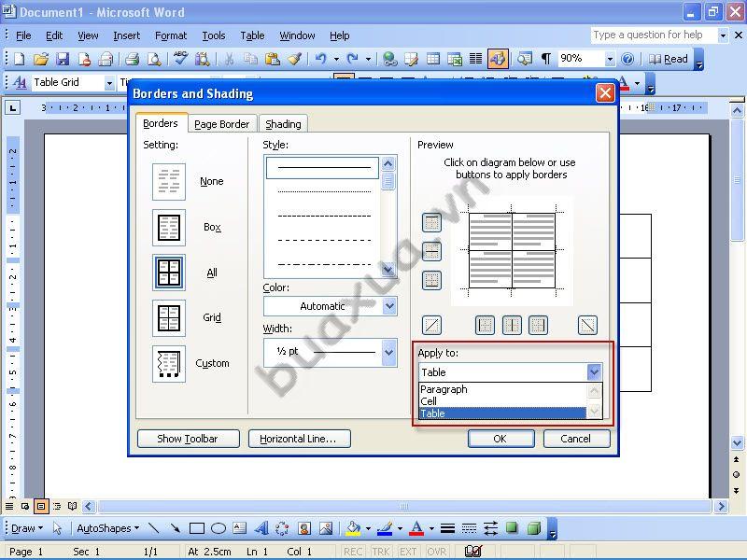Save the document with the floppy disk icon
Screen dimensions: 747x560
pyautogui.click(x=63, y=59)
